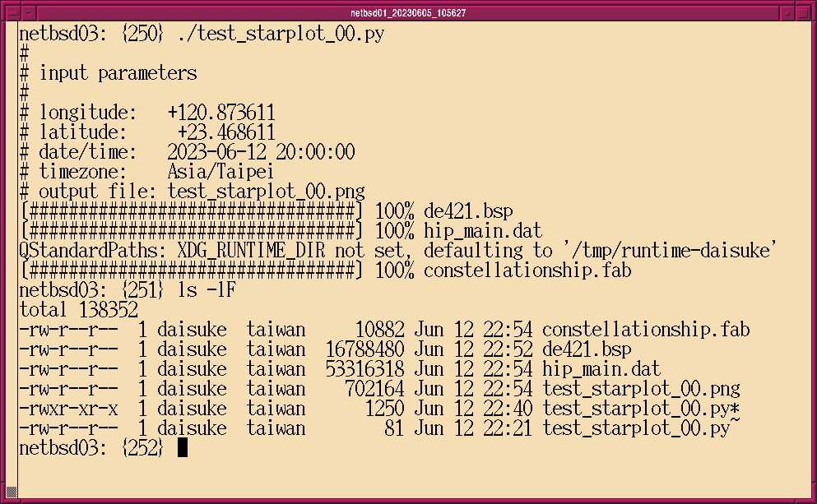
Task: Minimize the terminal window using title bar button
Action: click(787, 12)
